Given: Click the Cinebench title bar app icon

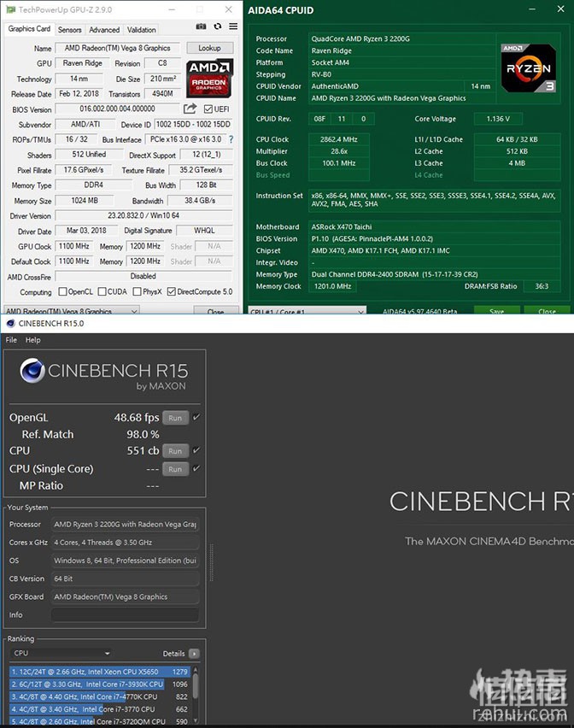Looking at the screenshot, I should pyautogui.click(x=10, y=323).
